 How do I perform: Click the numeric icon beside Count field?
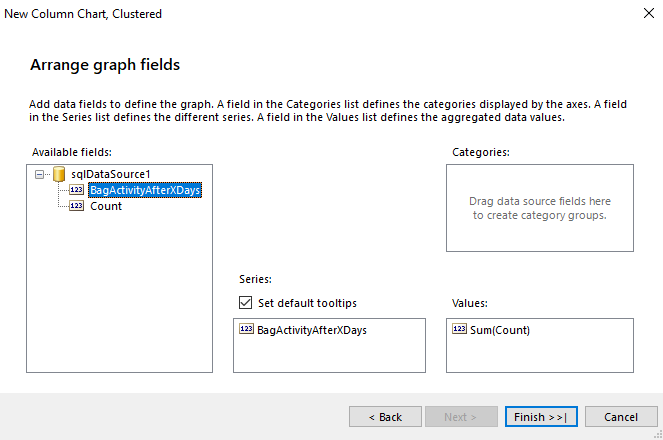(x=76, y=206)
